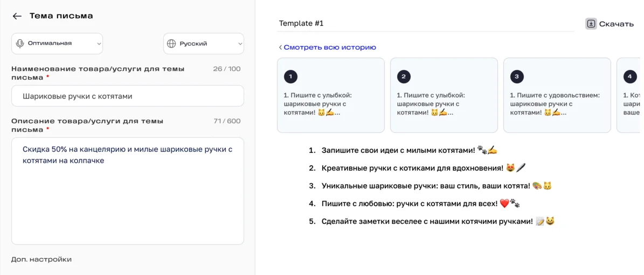The image size is (644, 275).
Task: Expand the Русский language dropdown
Action: coord(204,44)
